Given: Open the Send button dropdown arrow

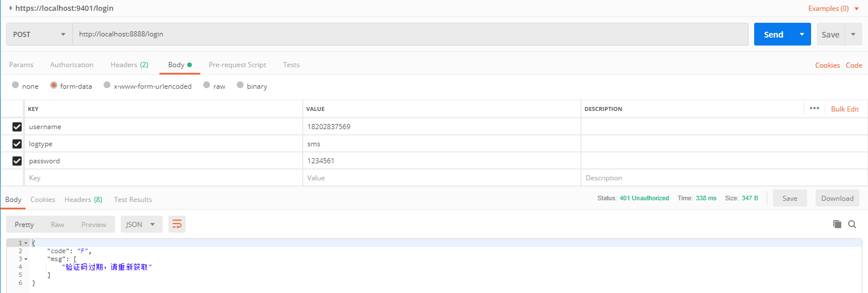Looking at the screenshot, I should pyautogui.click(x=802, y=34).
